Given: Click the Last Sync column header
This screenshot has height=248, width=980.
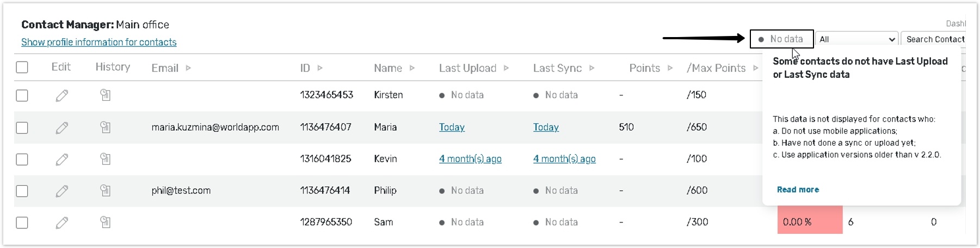Looking at the screenshot, I should pyautogui.click(x=557, y=68).
